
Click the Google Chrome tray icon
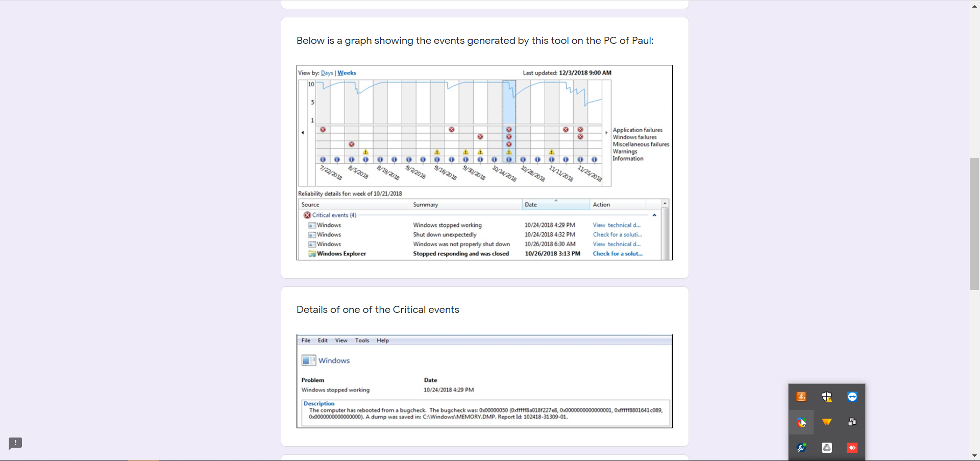tap(801, 422)
